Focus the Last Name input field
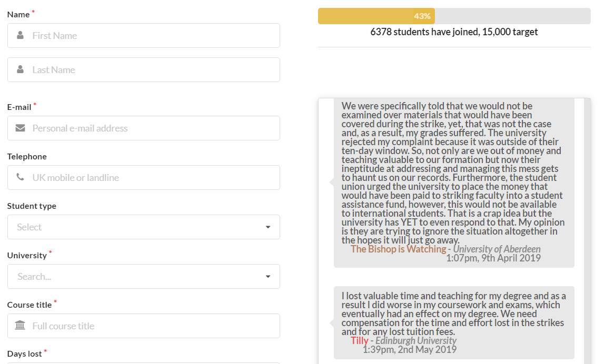Viewport: 605px width, 364px height. 144,70
